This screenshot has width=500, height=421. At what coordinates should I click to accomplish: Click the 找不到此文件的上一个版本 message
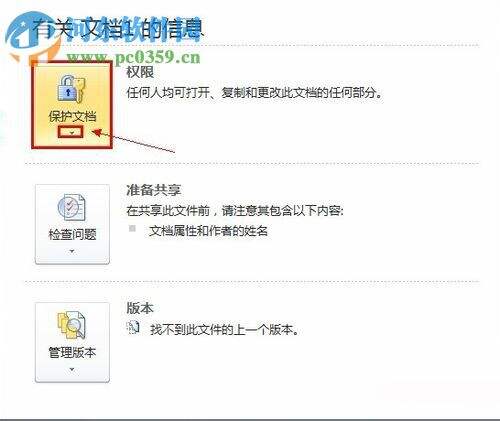pyautogui.click(x=224, y=330)
